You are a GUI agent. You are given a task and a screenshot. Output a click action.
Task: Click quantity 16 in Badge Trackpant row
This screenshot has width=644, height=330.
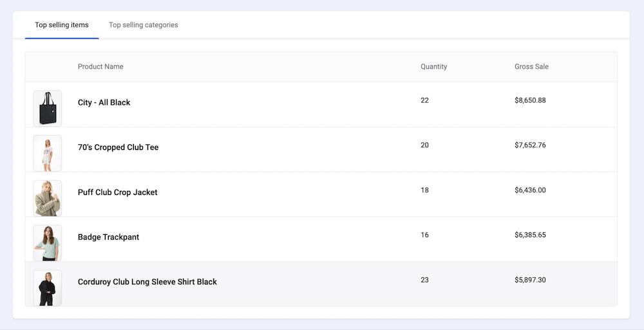pyautogui.click(x=424, y=235)
